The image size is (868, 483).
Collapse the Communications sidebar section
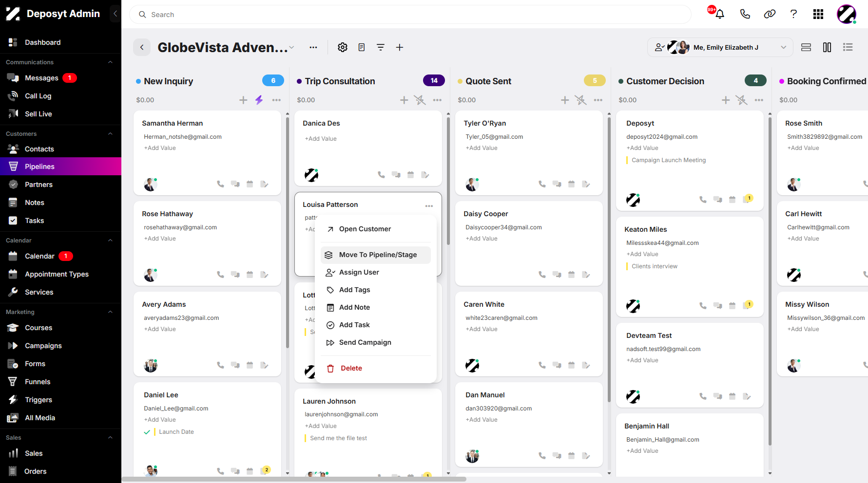tap(110, 62)
